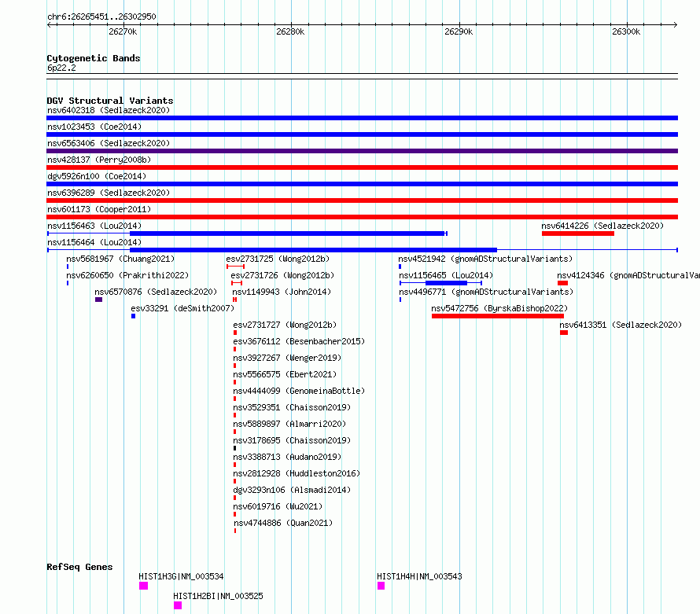Click the DGV Structural Variants track title
This screenshot has width=700, height=614.
coord(110,101)
